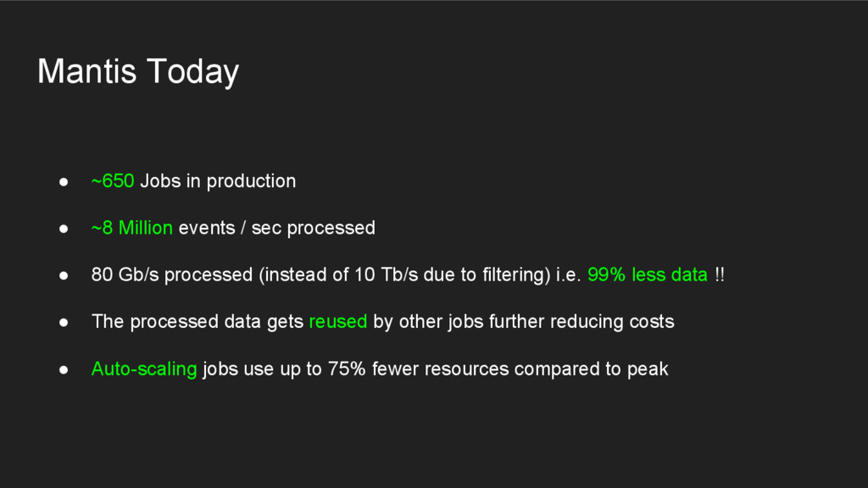Click the green "~650" text
Image resolution: width=868 pixels, height=488 pixels.
tap(113, 181)
